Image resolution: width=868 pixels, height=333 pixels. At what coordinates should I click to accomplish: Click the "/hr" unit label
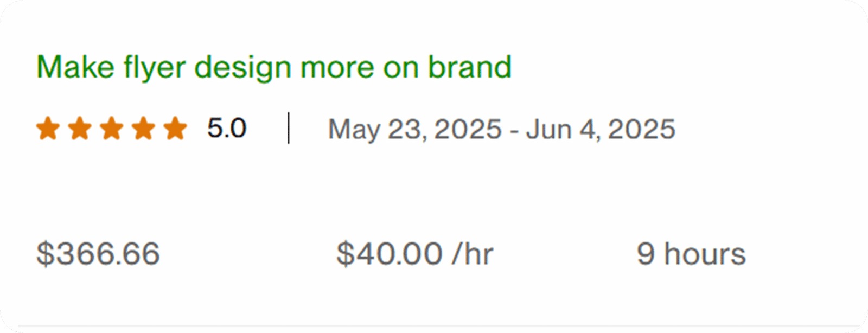(x=472, y=254)
